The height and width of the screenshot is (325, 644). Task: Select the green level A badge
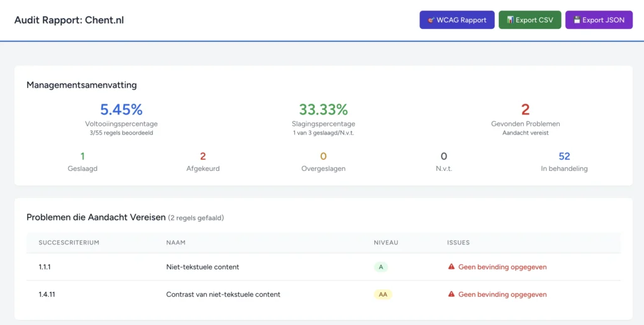point(380,267)
